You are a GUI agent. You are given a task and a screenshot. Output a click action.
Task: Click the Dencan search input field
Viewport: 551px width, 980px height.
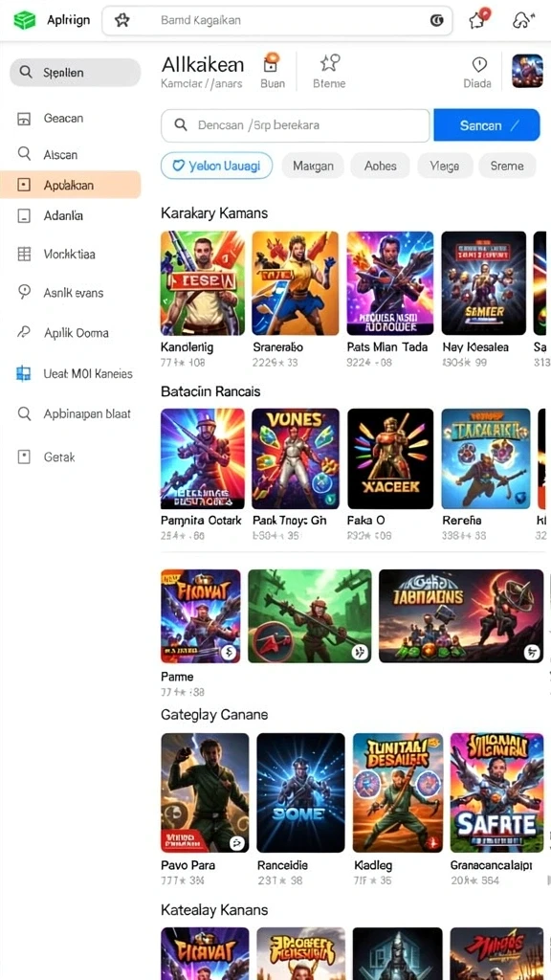pos(296,125)
